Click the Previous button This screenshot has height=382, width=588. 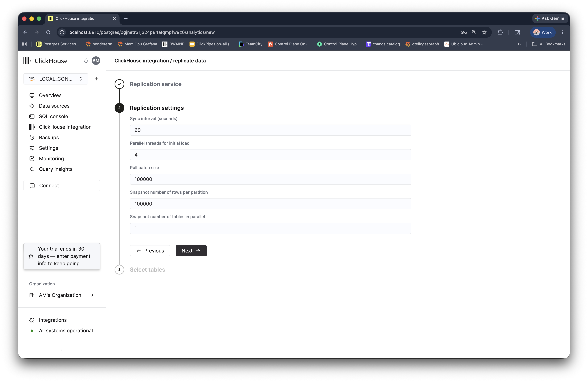[x=150, y=251]
